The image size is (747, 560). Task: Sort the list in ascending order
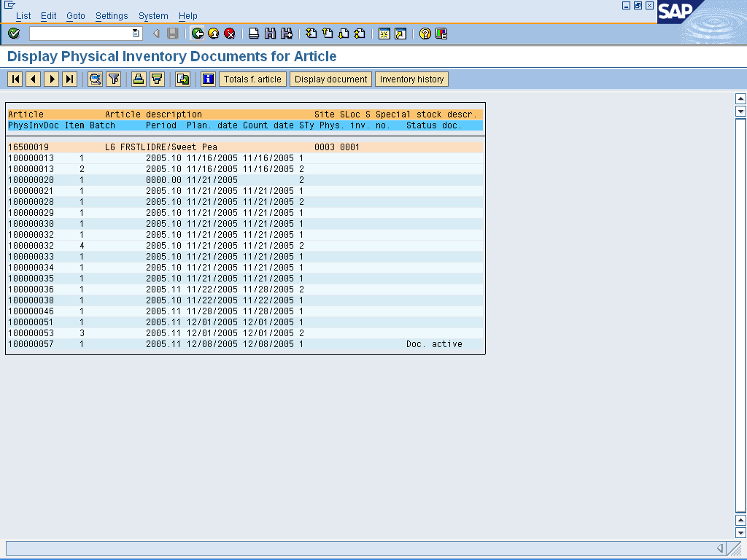click(139, 79)
